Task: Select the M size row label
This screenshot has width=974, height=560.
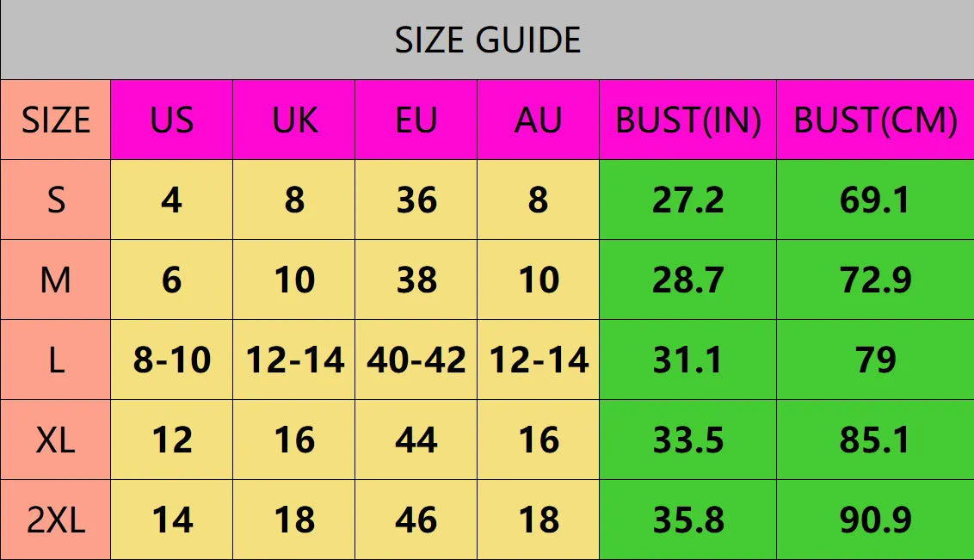Action: click(x=56, y=280)
